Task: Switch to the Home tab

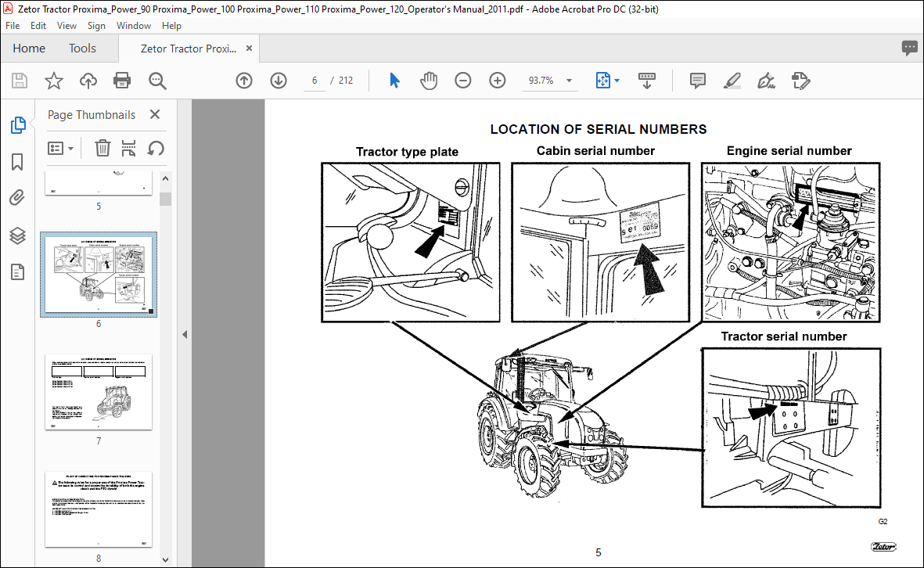Action: coord(29,49)
